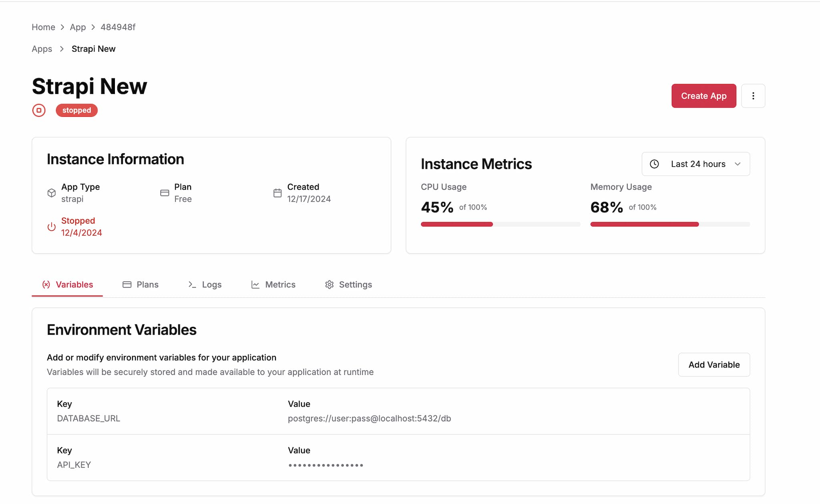Click the strapi app type value
Viewport: 820px width, 504px height.
[x=72, y=199]
